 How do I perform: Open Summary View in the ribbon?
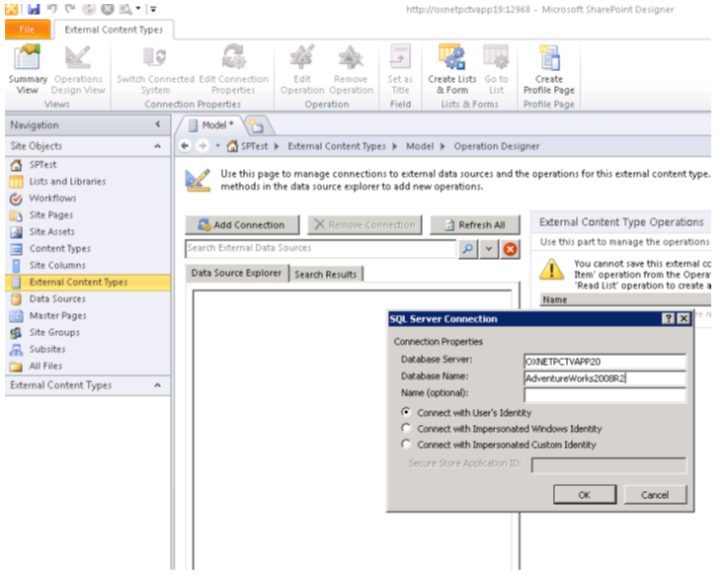tap(28, 70)
